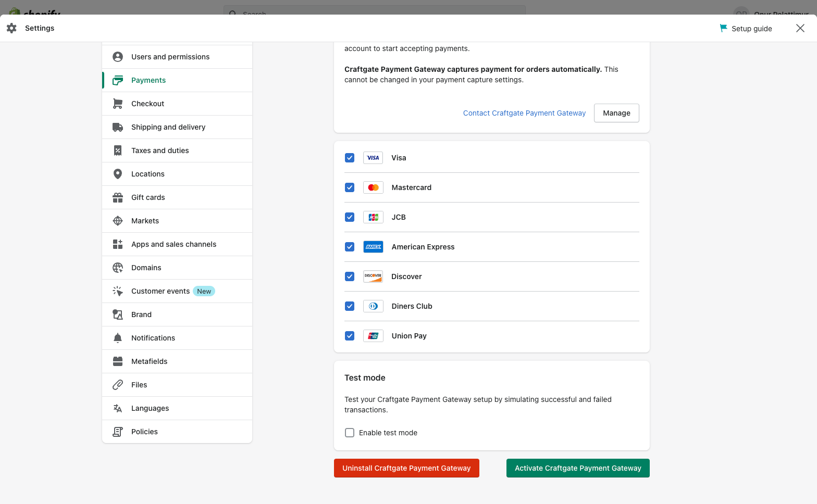Click the Gift cards present icon
The image size is (817, 504).
(118, 197)
